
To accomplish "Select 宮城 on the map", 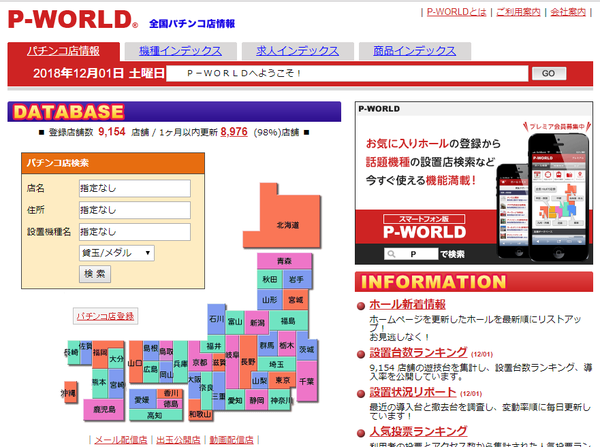I will (x=295, y=299).
